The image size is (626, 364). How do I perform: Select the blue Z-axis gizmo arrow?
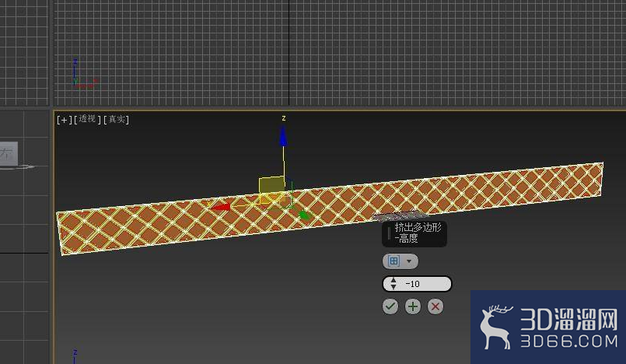pyautogui.click(x=283, y=136)
